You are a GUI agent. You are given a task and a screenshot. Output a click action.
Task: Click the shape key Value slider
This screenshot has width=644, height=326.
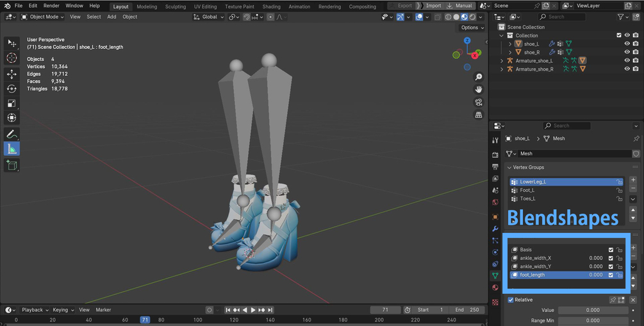pos(593,311)
